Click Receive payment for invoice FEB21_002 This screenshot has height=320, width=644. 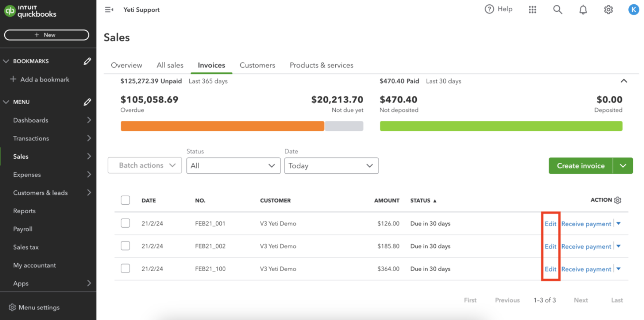pos(586,246)
